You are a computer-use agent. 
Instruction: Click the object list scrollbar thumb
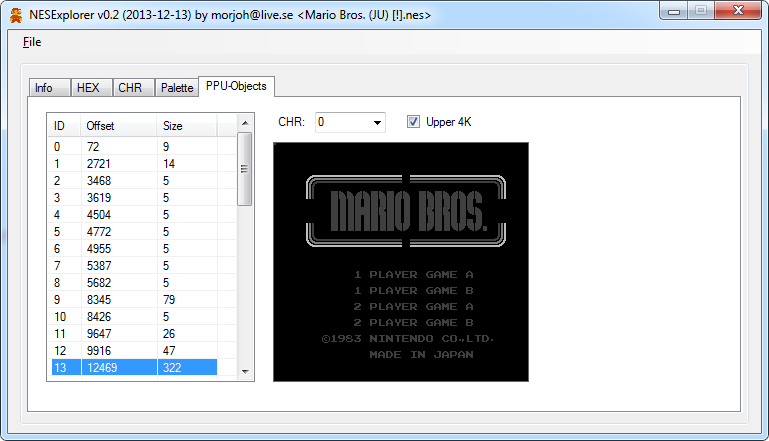pos(244,169)
